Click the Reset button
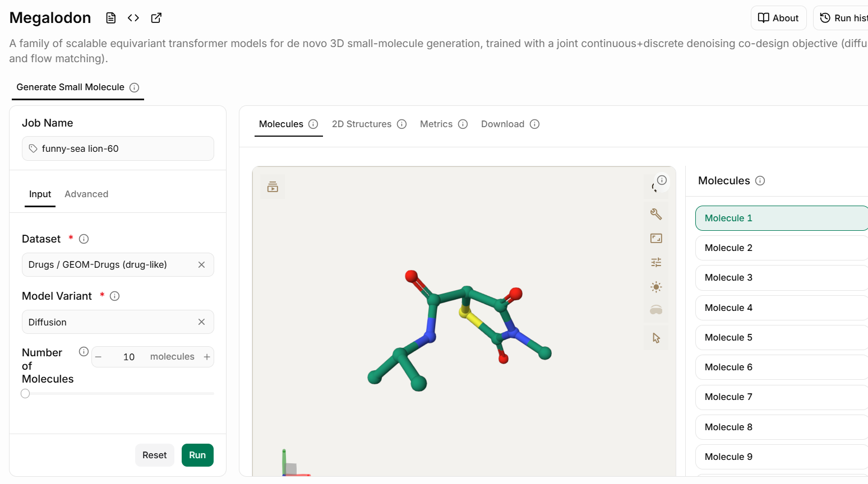 pyautogui.click(x=154, y=455)
